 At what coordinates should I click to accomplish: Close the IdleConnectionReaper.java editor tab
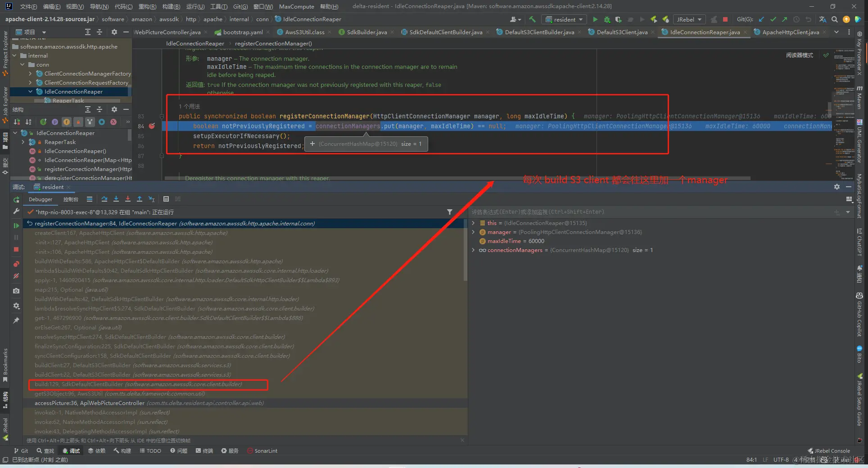click(745, 32)
